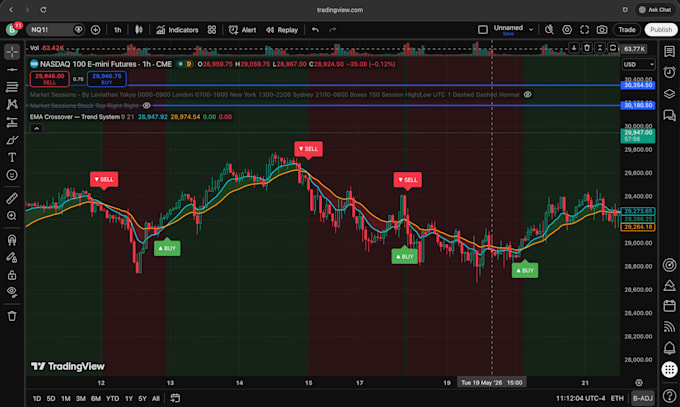The width and height of the screenshot is (680, 407).
Task: Open forecasting and measurement tools
Action: (x=12, y=122)
